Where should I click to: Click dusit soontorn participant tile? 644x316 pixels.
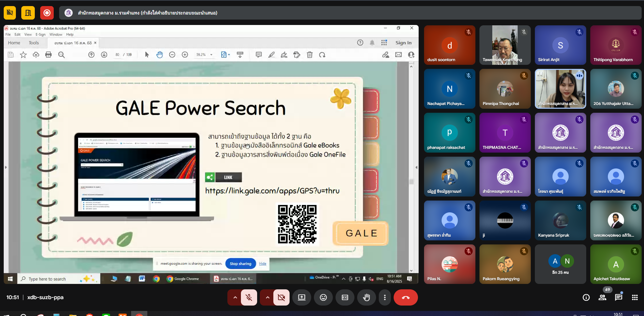coord(450,45)
